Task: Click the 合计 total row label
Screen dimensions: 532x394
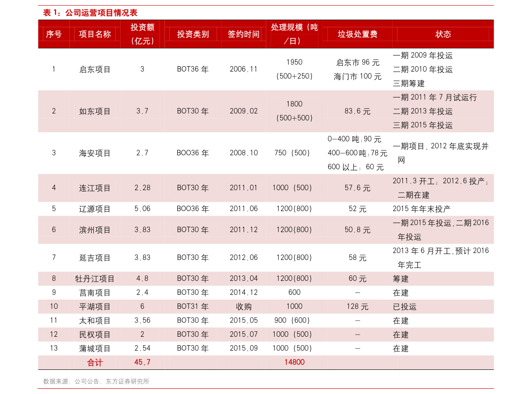Action: [95, 362]
